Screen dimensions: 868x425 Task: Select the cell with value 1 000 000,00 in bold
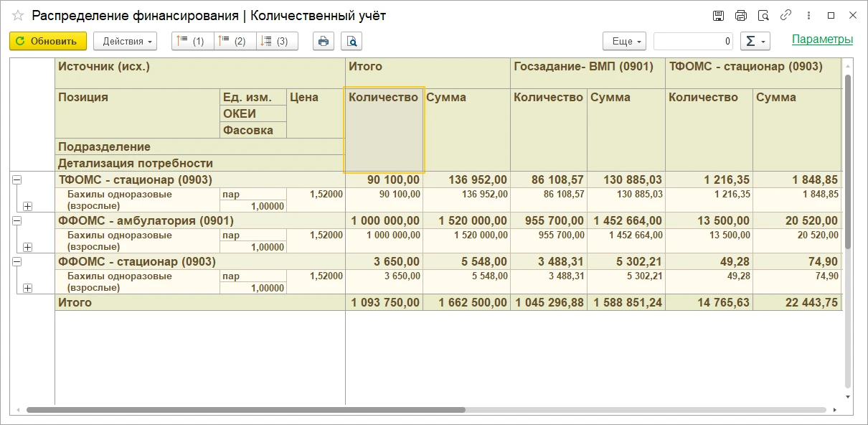coord(384,221)
